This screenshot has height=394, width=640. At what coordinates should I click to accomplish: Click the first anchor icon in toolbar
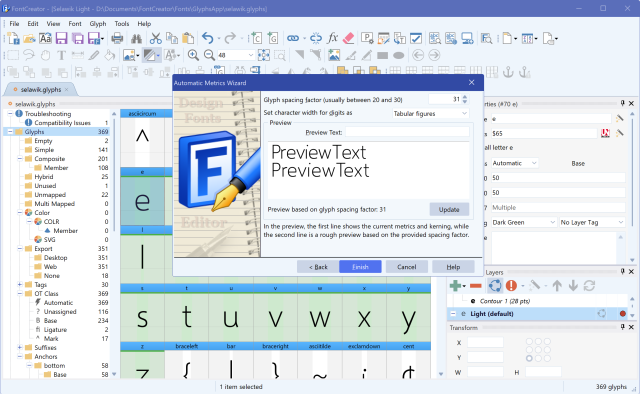pos(508,72)
